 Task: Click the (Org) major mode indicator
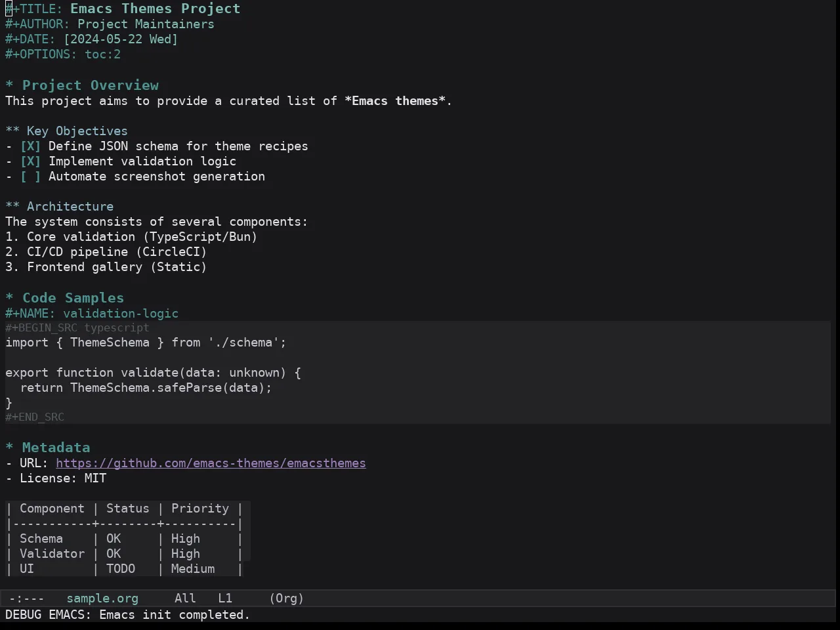(x=287, y=598)
